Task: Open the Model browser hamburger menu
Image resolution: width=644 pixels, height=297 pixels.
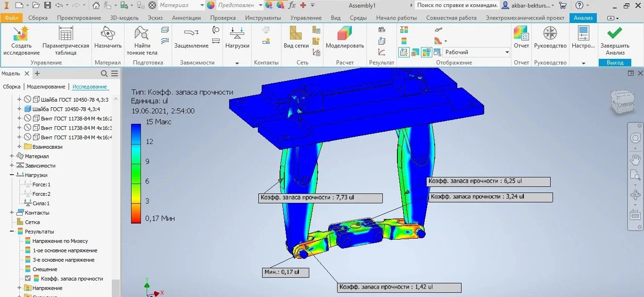Action: pos(115,73)
